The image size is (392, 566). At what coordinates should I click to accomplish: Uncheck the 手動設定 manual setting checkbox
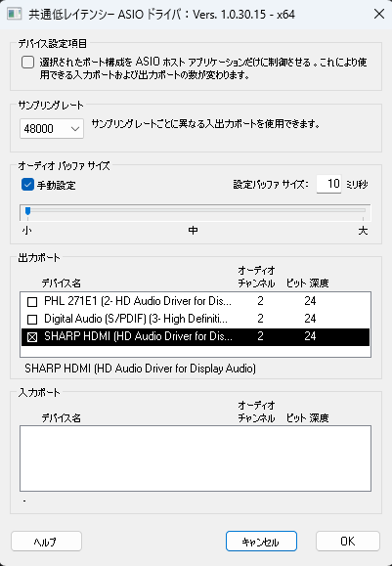pyautogui.click(x=27, y=185)
